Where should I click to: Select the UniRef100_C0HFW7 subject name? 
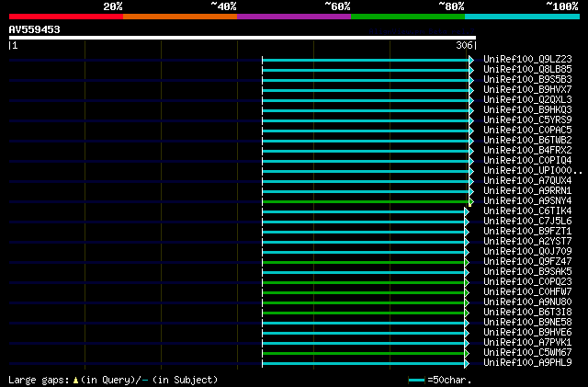527,292
